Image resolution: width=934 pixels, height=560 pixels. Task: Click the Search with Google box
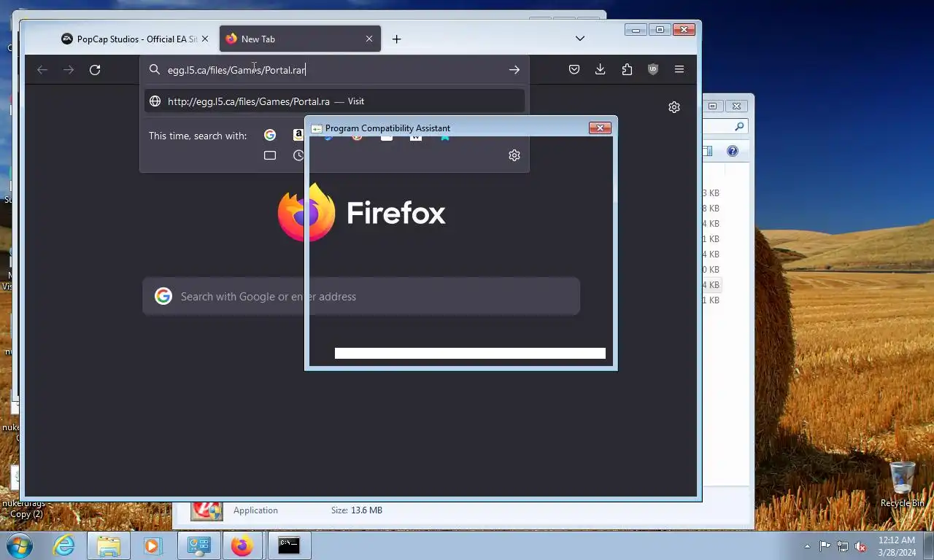point(361,296)
